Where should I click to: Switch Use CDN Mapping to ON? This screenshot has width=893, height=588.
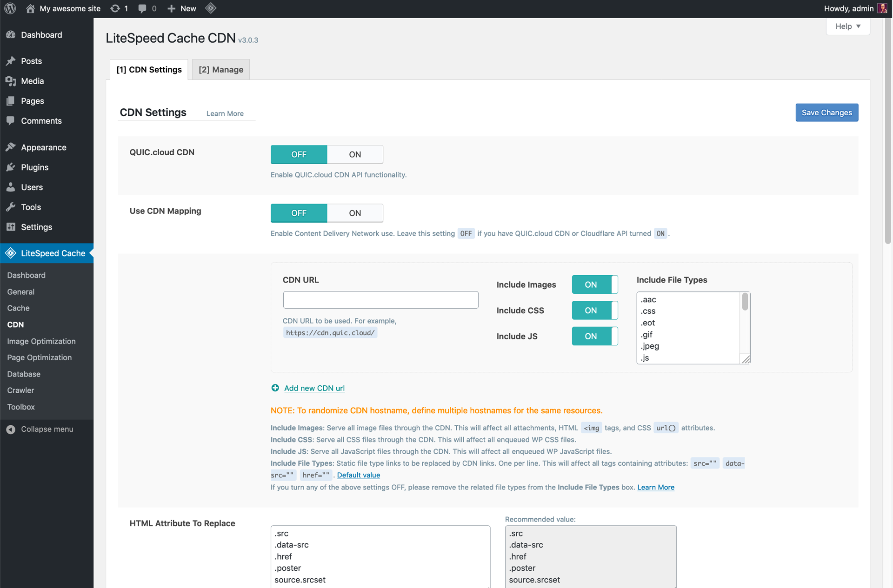[x=355, y=213]
